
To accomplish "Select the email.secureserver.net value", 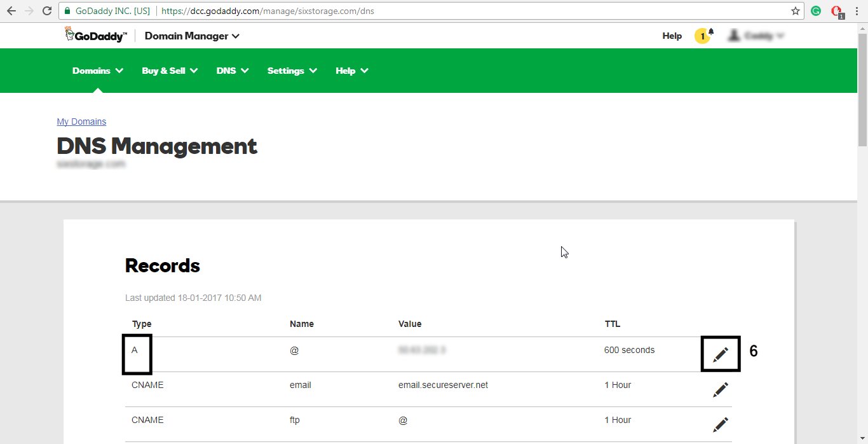I will point(443,385).
